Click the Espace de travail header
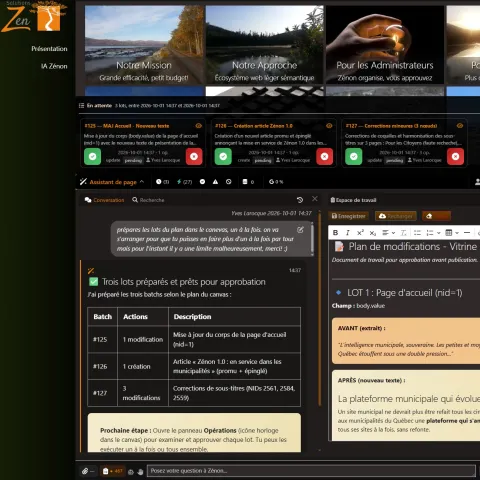The height and width of the screenshot is (480, 480). point(353,200)
